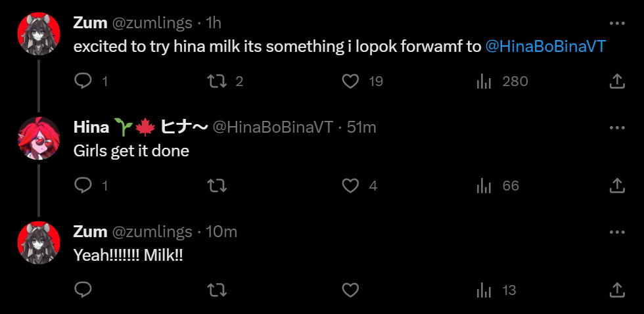Reply to "Yeah!!!!!!! Milk!!" tweet
644x314 pixels.
pyautogui.click(x=83, y=290)
